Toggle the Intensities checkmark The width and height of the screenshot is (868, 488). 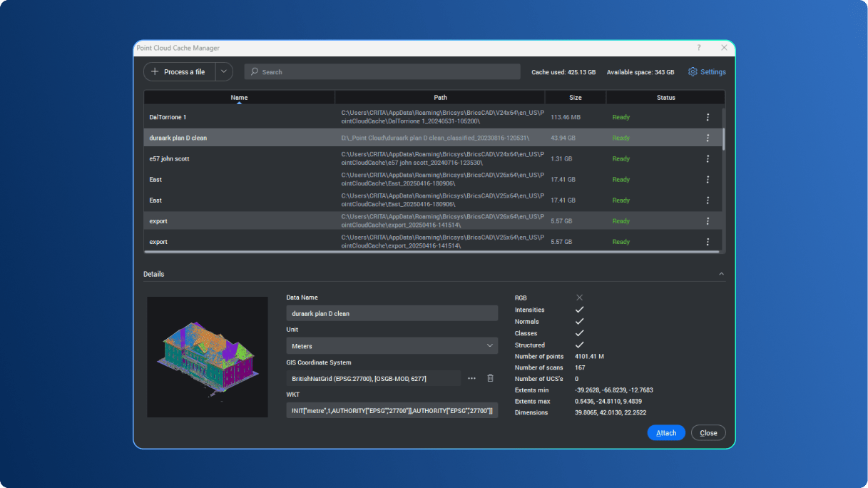579,310
